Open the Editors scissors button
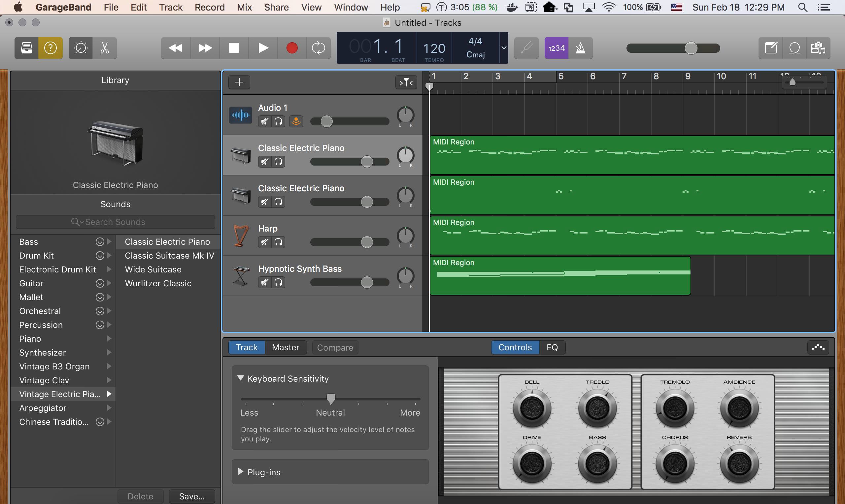This screenshot has width=845, height=504. coord(105,48)
